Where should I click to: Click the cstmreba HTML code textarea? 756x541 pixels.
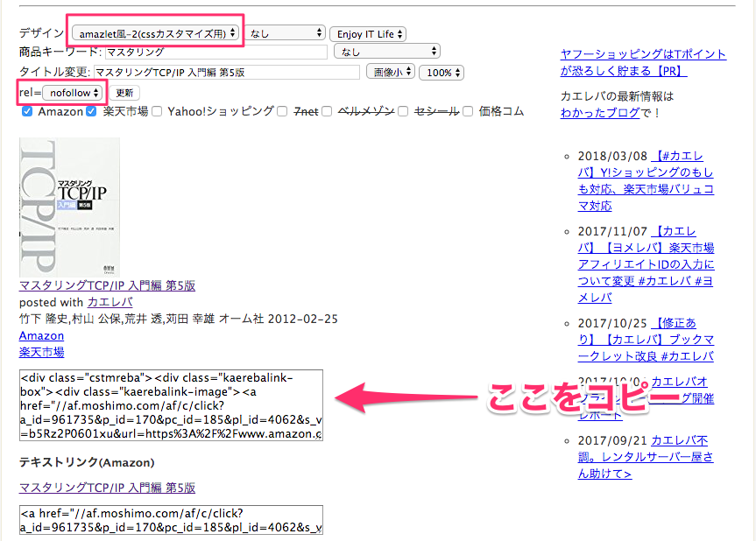[x=171, y=404]
